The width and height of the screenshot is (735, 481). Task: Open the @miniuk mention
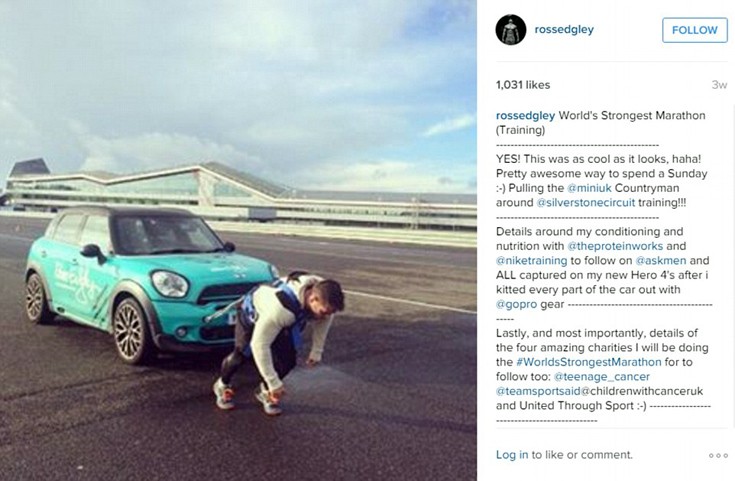589,188
